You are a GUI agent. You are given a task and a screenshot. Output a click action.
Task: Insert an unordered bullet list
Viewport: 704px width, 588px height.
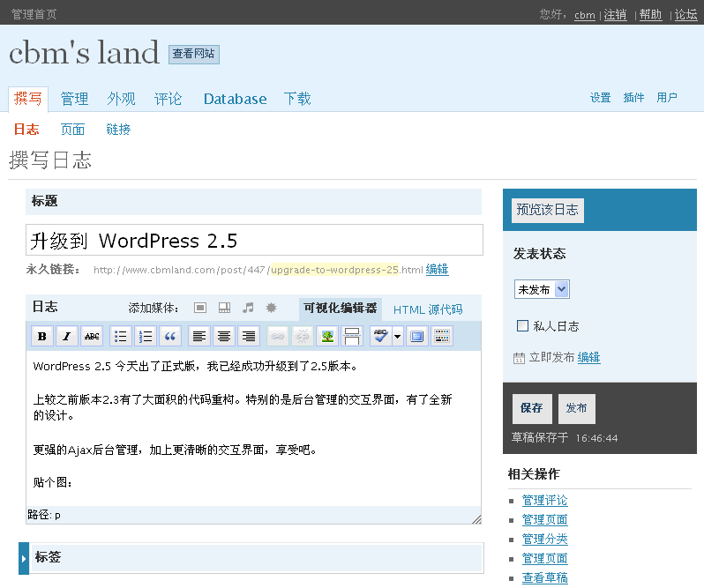tap(121, 336)
